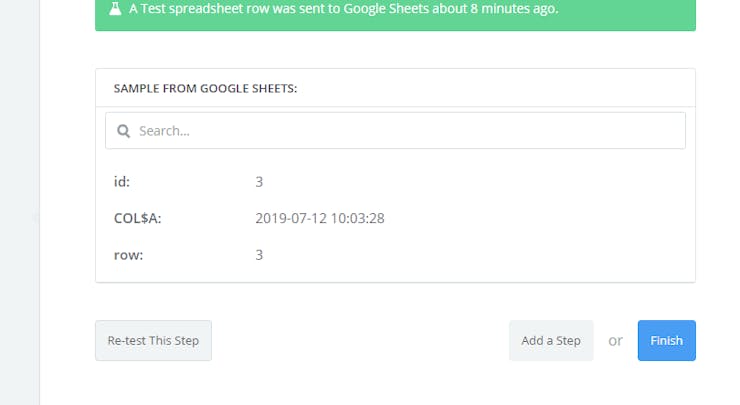Select the row field label

coord(128,255)
